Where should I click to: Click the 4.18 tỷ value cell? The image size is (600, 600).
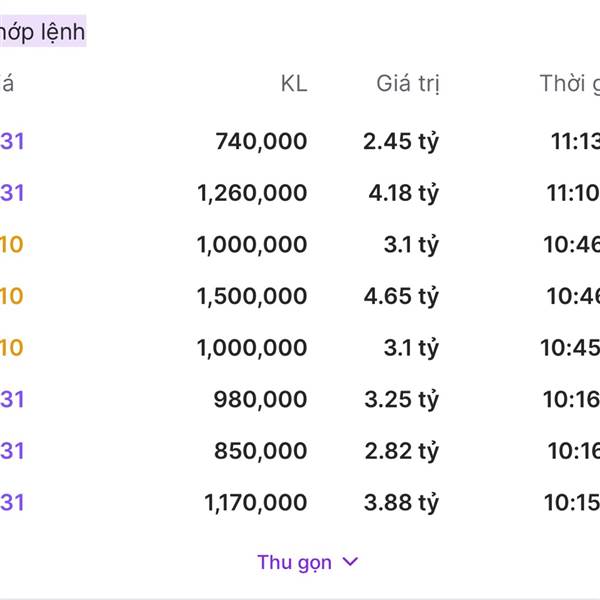[403, 193]
